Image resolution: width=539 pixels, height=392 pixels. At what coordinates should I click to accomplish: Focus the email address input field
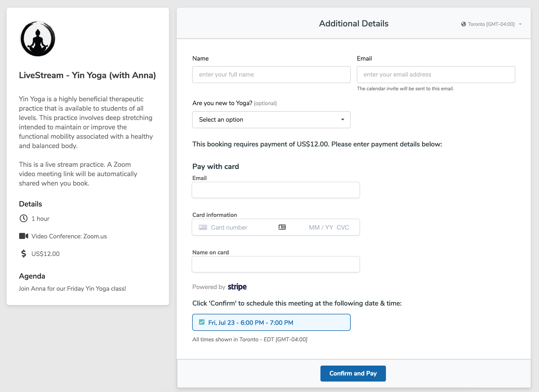[x=436, y=74]
